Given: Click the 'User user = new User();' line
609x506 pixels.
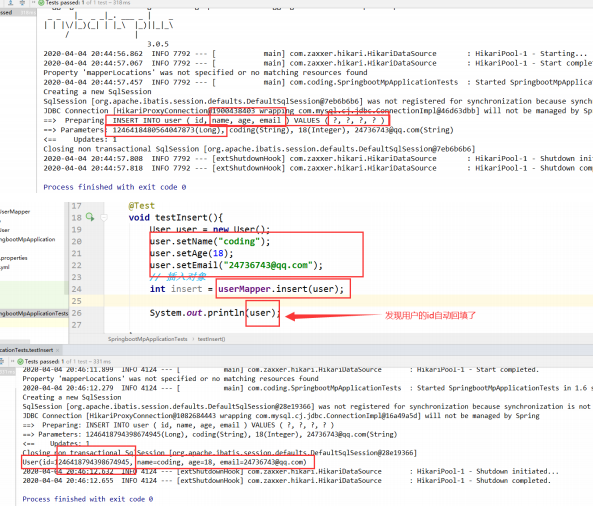Looking at the screenshot, I should [x=210, y=229].
